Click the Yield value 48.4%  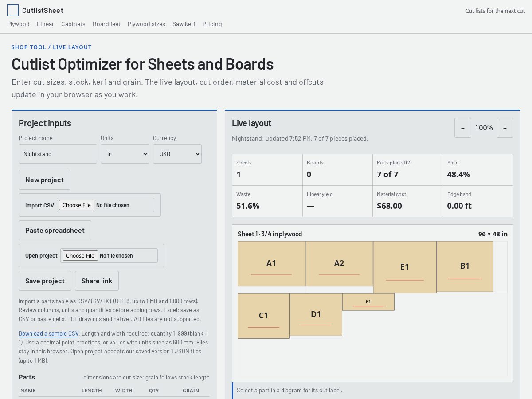tap(458, 174)
